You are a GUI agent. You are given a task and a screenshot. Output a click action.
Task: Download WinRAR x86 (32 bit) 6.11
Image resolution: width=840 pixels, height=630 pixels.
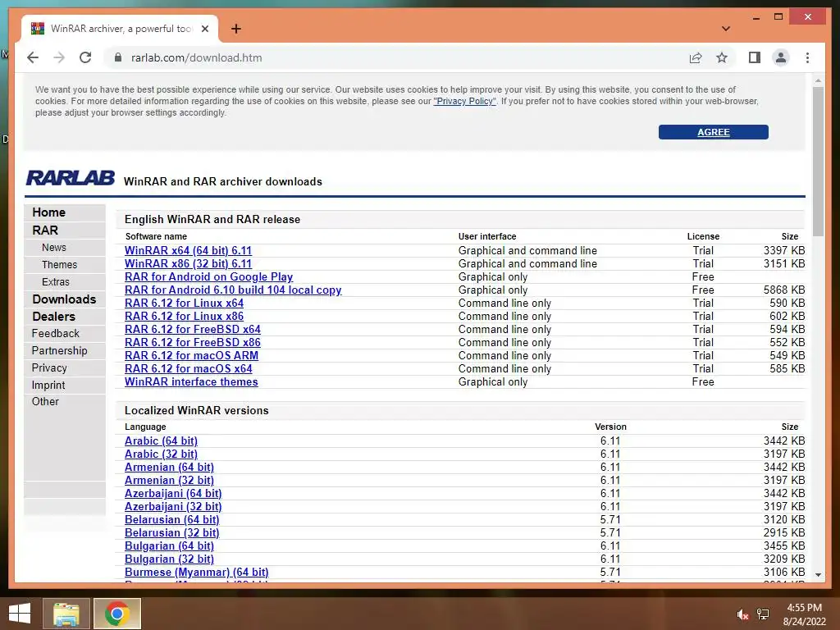pos(188,263)
